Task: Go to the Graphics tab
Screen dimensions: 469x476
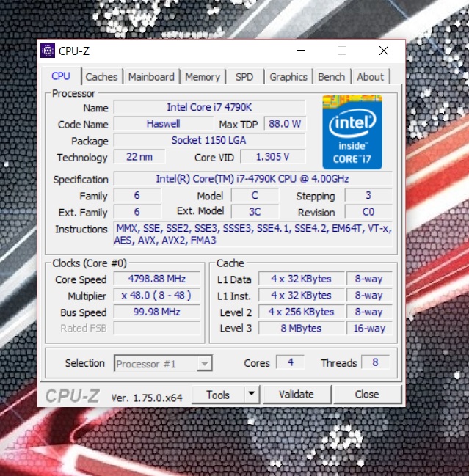Action: coord(288,77)
